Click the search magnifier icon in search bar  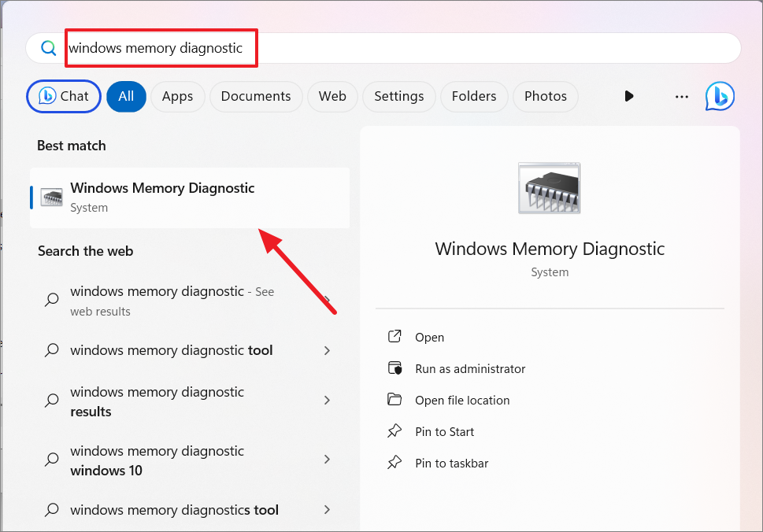[48, 48]
